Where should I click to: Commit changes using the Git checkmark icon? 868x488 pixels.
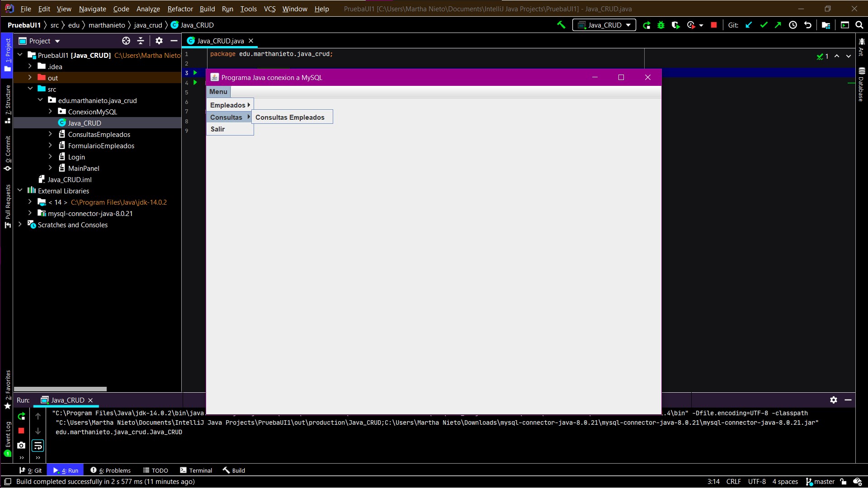pos(764,25)
